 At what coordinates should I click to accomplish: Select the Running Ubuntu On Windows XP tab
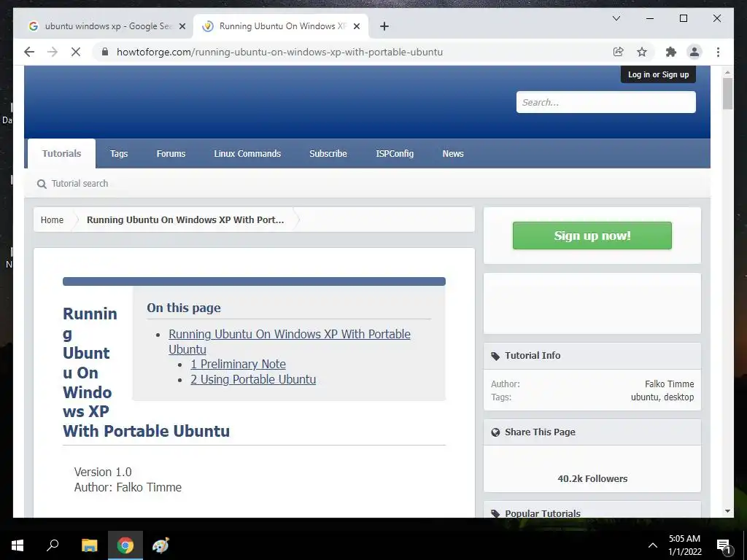[281, 26]
